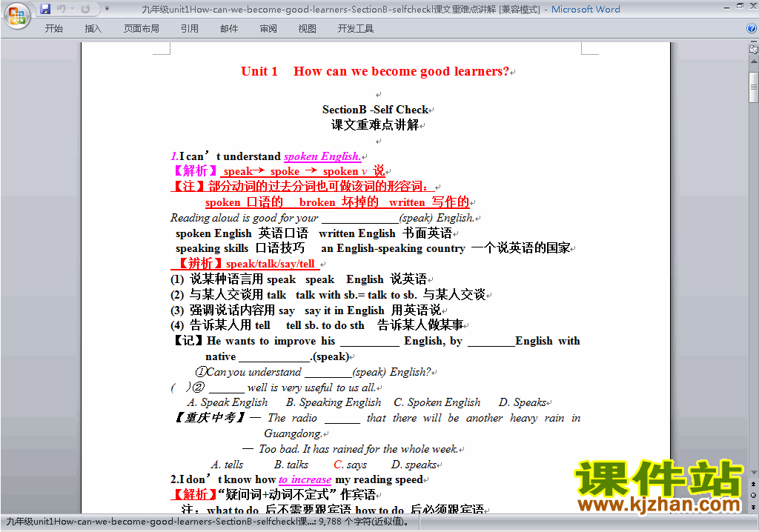
Task: Click the Save floppy disk icon
Action: pyautogui.click(x=45, y=9)
